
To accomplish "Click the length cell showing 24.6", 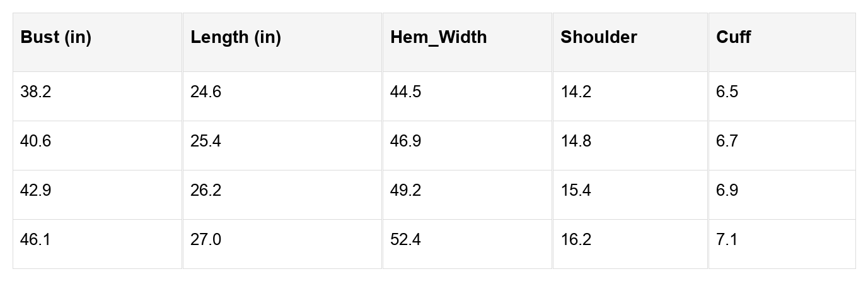I will (x=206, y=92).
